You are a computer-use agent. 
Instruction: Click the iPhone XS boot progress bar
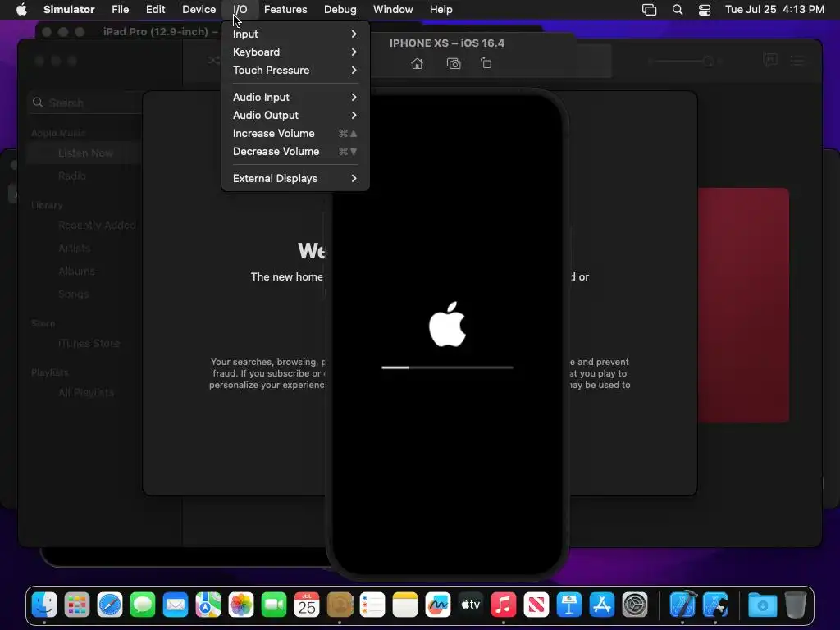447,367
